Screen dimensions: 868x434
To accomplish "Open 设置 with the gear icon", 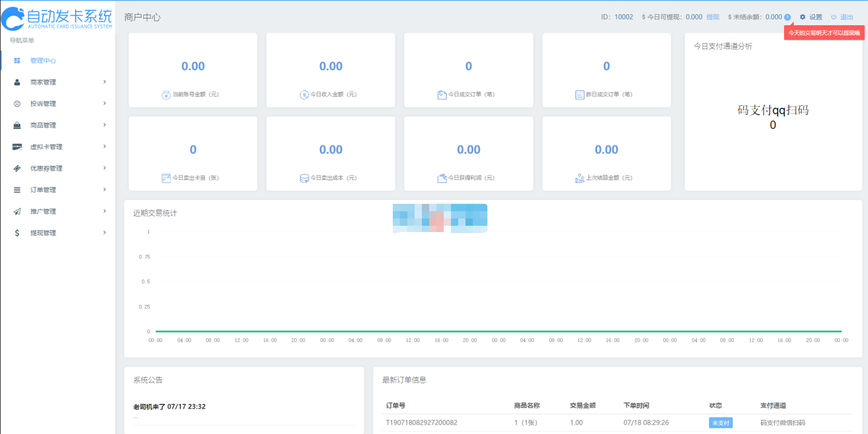I will click(803, 17).
